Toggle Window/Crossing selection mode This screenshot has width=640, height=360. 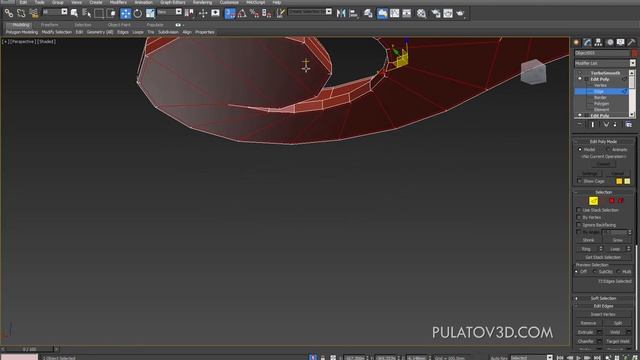click(x=111, y=13)
